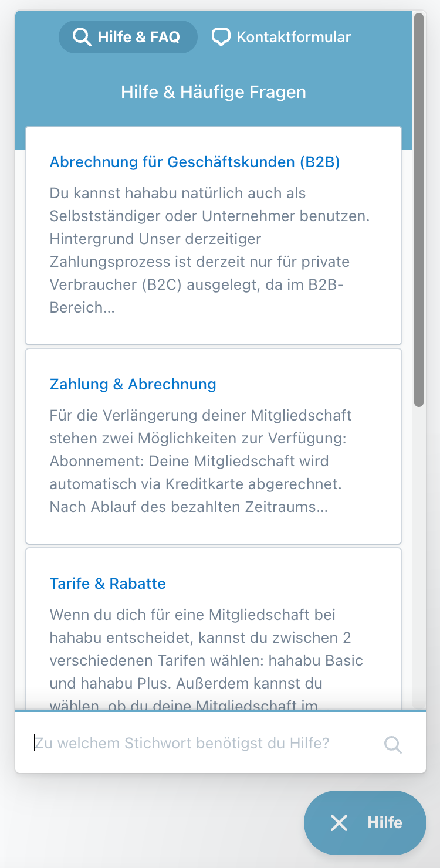Click the speech bubble icon beside Kontaktformular

(x=221, y=37)
